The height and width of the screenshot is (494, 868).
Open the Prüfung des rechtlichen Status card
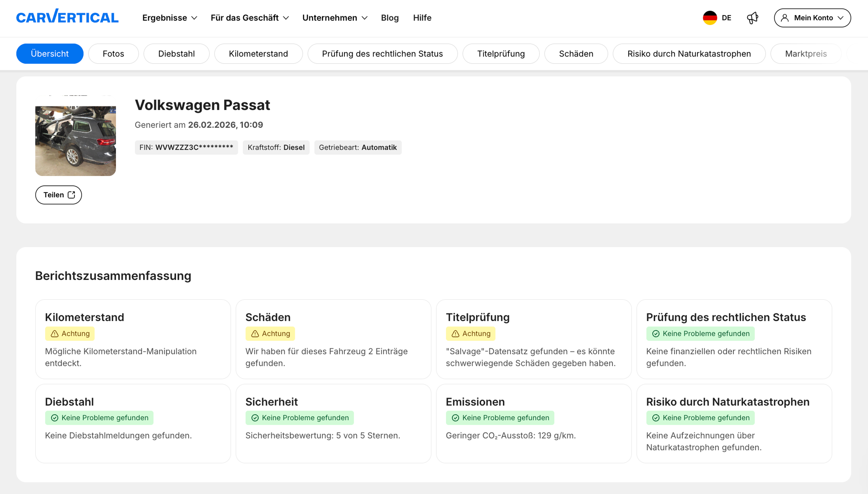pyautogui.click(x=734, y=339)
